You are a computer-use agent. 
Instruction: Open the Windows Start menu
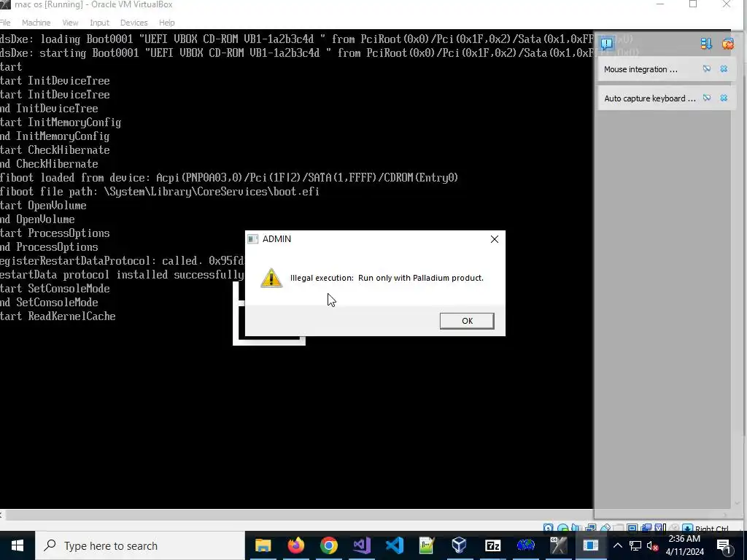(x=18, y=545)
